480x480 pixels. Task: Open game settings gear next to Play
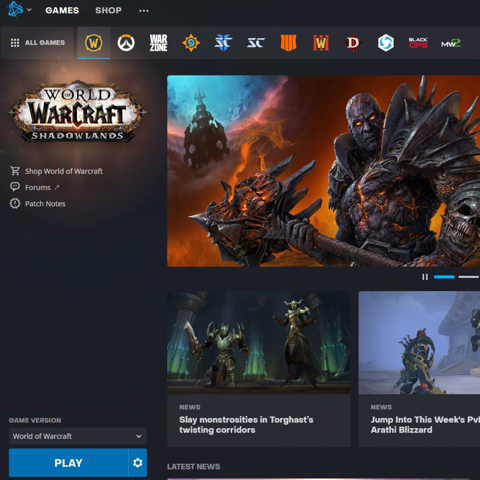point(138,463)
